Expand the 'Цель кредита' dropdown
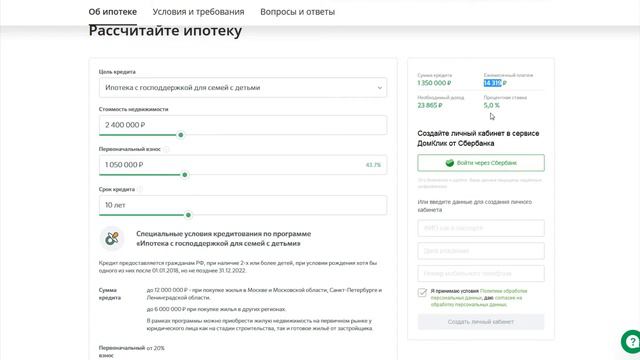640x360 pixels. pyautogui.click(x=243, y=87)
